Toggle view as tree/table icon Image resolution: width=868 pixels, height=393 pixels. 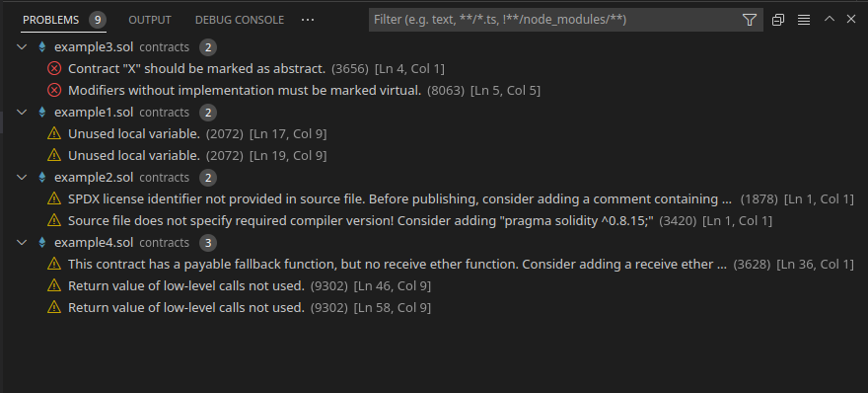tap(804, 20)
